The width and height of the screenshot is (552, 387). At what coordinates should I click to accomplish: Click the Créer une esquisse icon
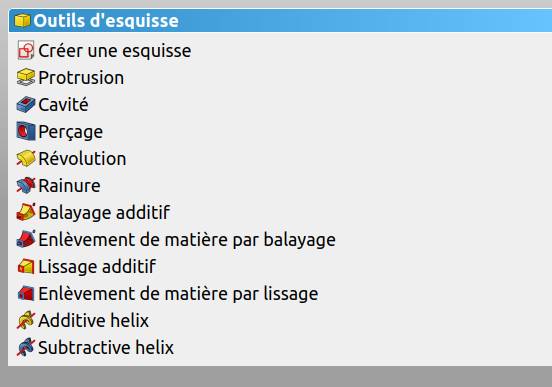point(26,50)
